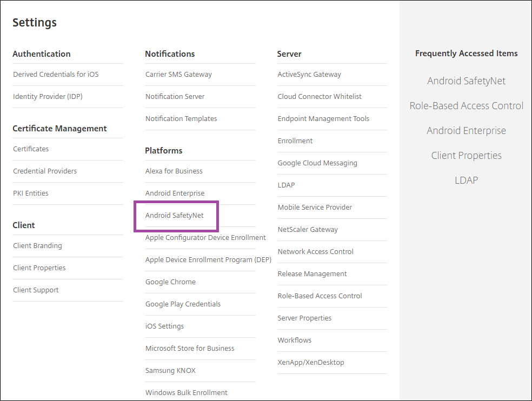Go to Google Play Credentials

coord(183,304)
